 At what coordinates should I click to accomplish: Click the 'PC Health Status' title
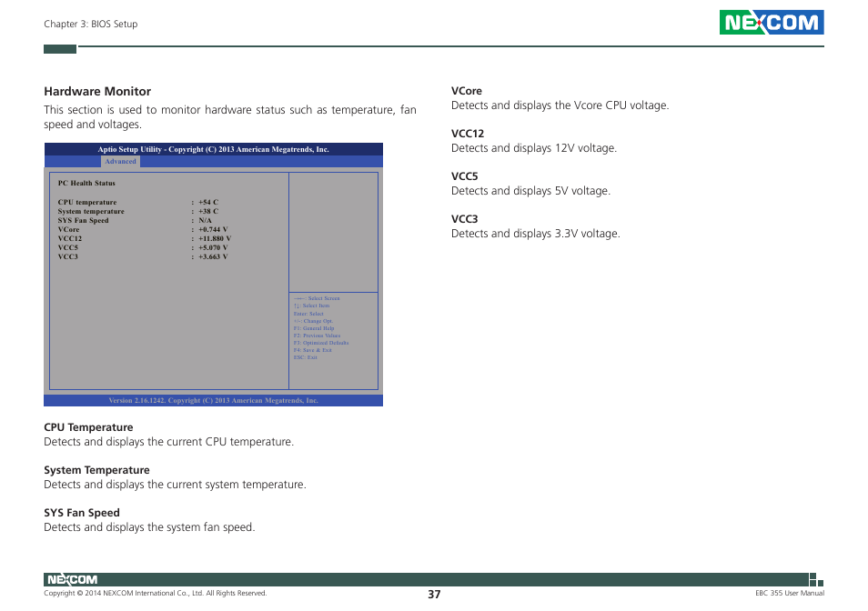click(86, 183)
